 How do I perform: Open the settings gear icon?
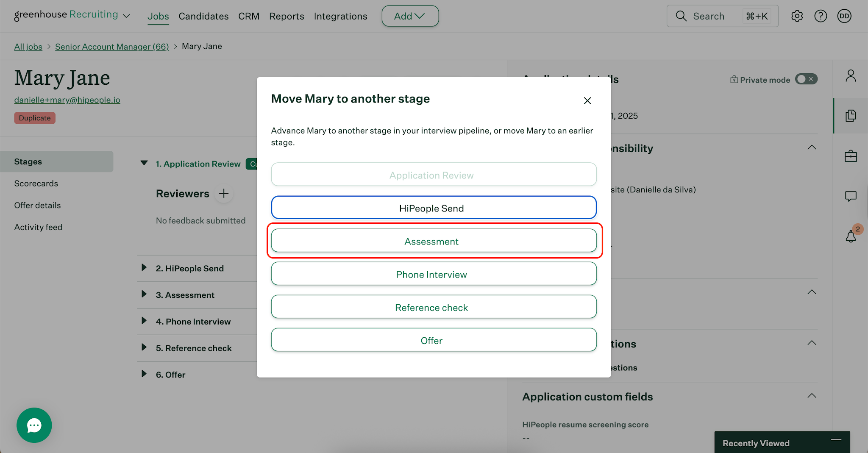[797, 16]
